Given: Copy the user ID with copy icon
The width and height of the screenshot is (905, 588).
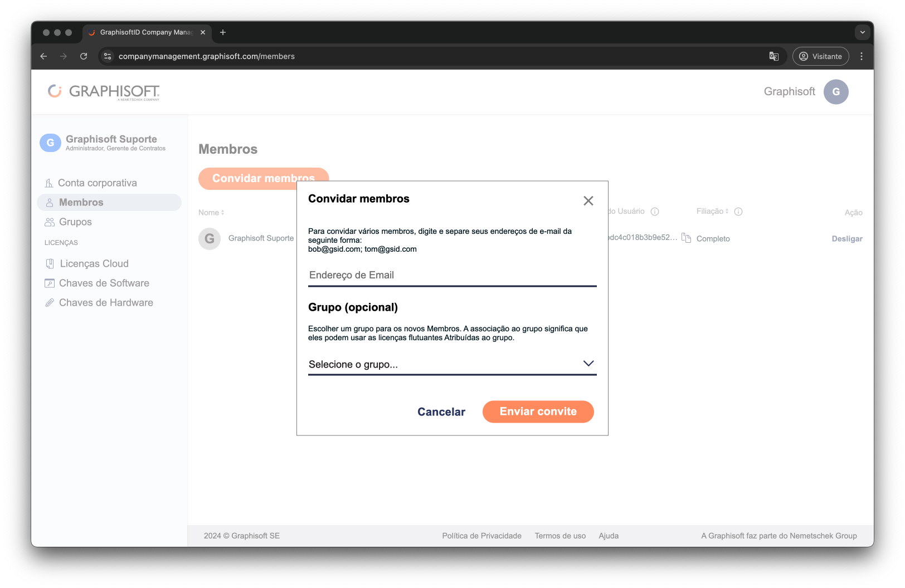Looking at the screenshot, I should coord(686,238).
